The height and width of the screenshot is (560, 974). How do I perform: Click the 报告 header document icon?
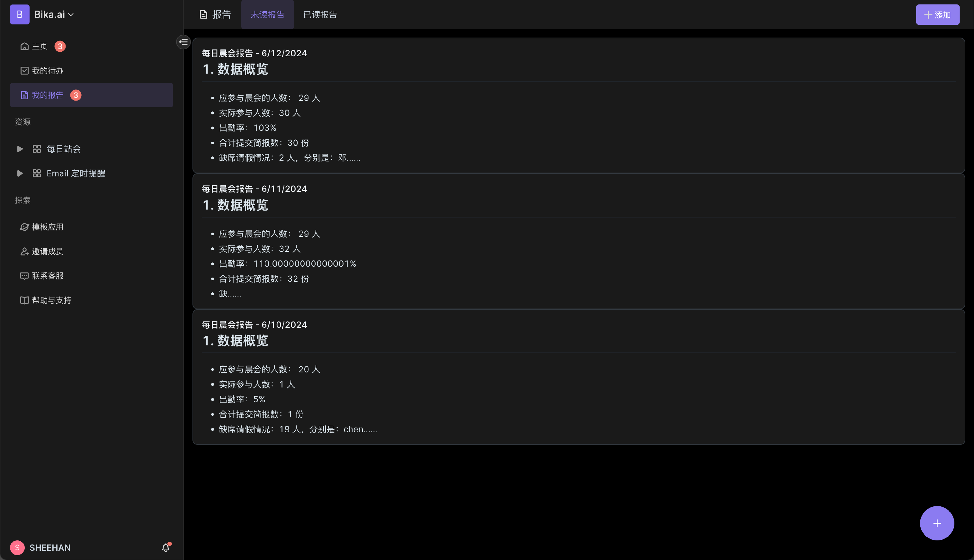tap(203, 14)
